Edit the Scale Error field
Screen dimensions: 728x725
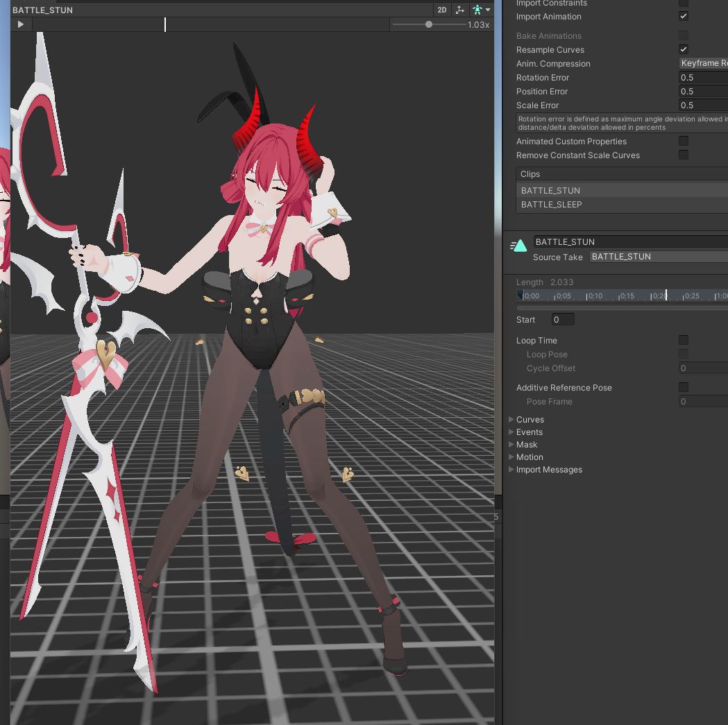(x=704, y=105)
